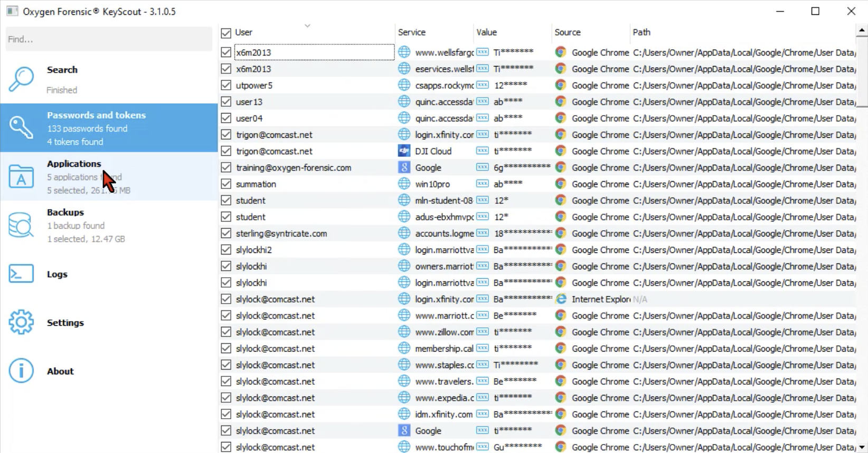
Task: Click the Logs terminal icon
Action: coord(21,273)
